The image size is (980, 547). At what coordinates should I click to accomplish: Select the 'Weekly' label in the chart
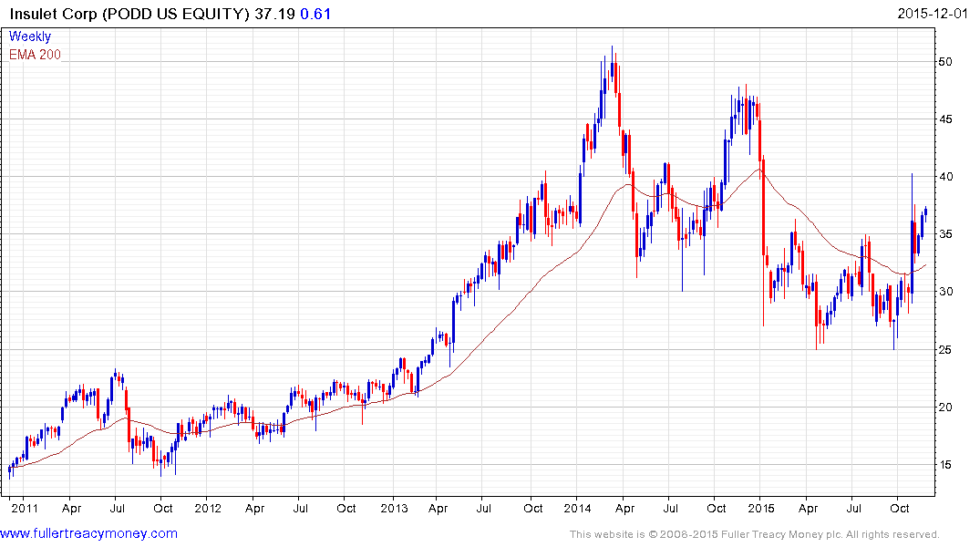pyautogui.click(x=30, y=36)
